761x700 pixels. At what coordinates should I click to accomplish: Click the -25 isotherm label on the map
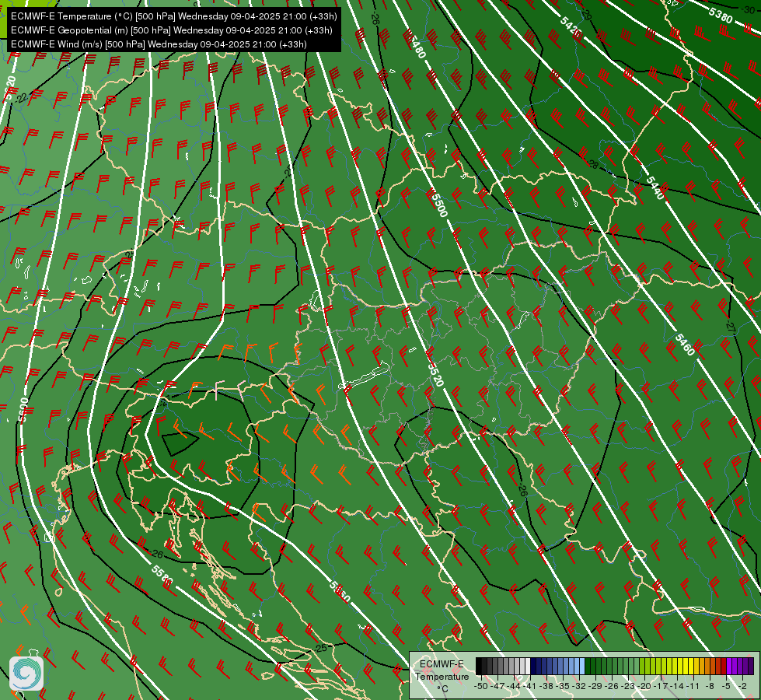pos(321,648)
